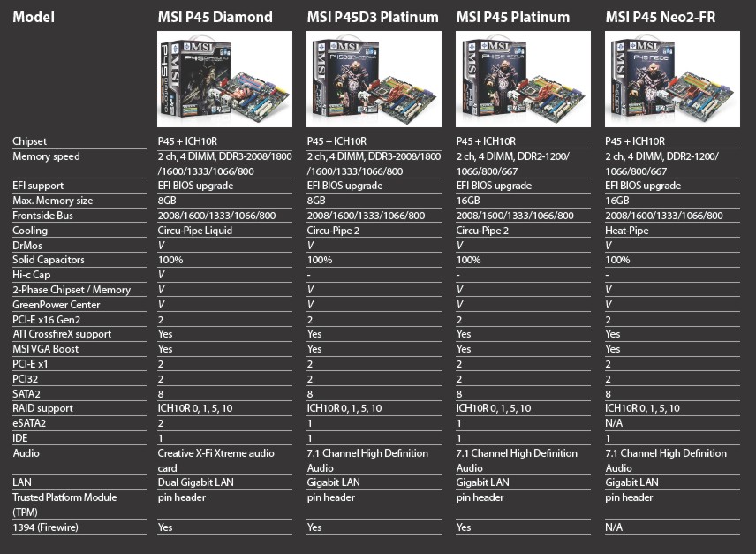This screenshot has width=756, height=554.
Task: Click the 16GB memory value for P45 Platinum
Action: [x=465, y=201]
